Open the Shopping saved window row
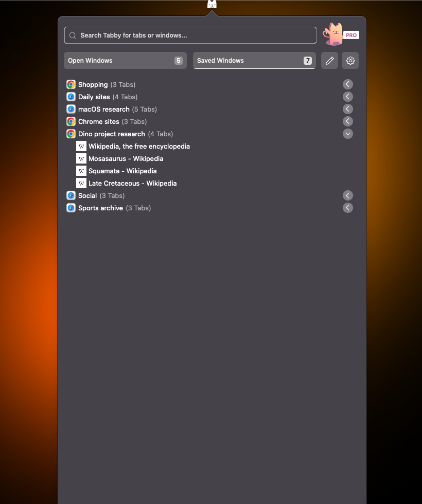The image size is (422, 504). (210, 84)
